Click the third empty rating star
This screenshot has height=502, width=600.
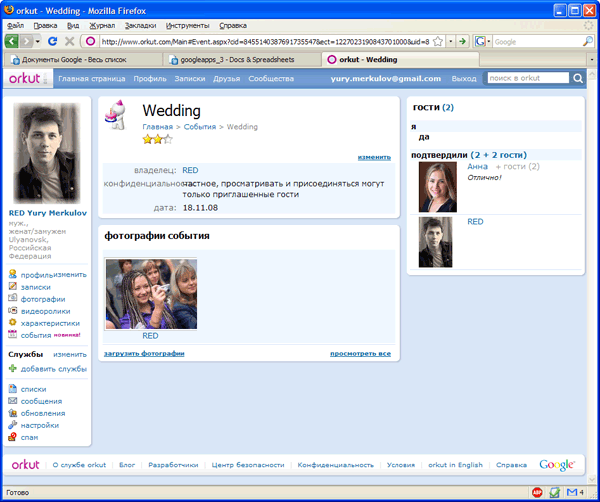click(168, 139)
